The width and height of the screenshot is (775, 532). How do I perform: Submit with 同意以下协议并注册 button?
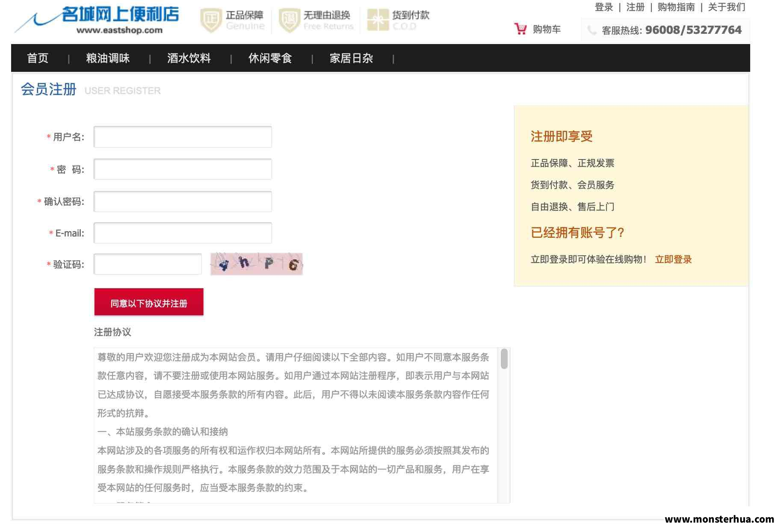(149, 302)
